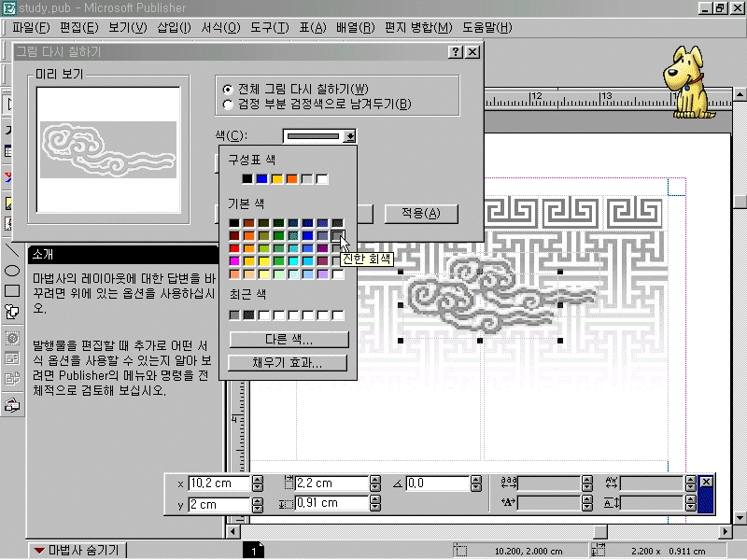
Task: Open the 파일(F) menu
Action: (x=31, y=28)
